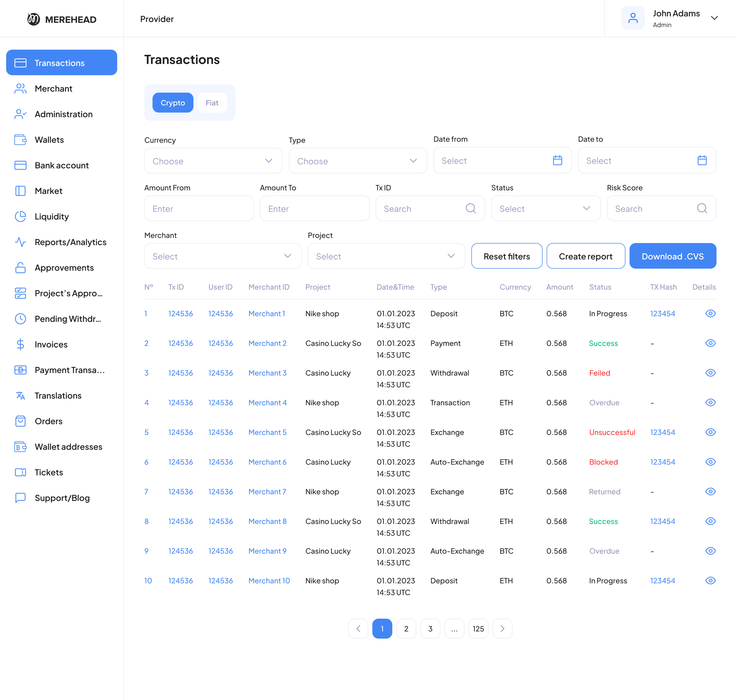The height and width of the screenshot is (700, 737).
Task: Click the Amount From input field
Action: 199,209
